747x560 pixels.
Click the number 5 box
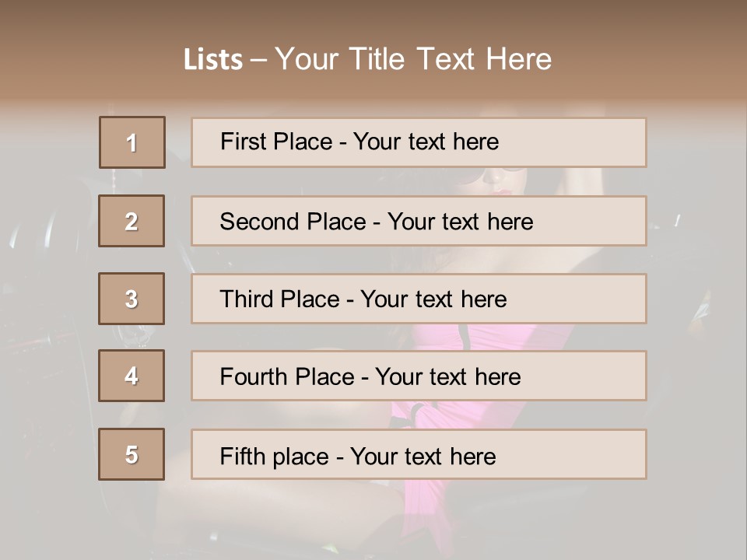tap(132, 454)
